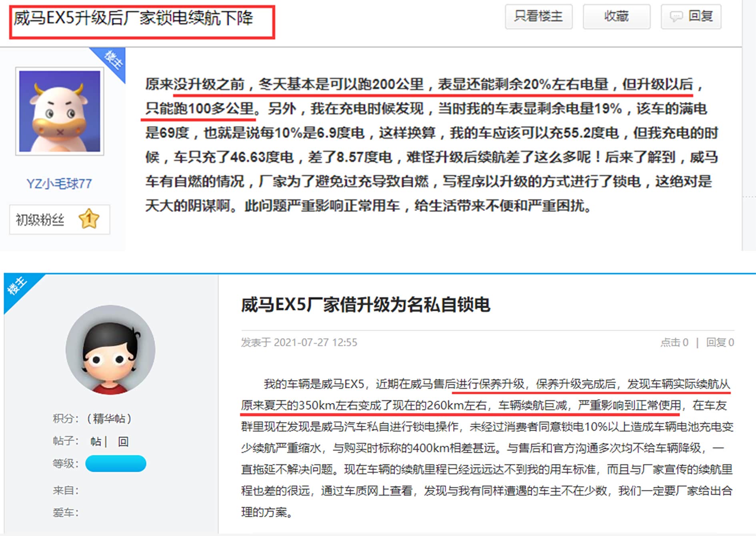Viewport: 756px width, 536px height.
Task: Open the cow avatar of YZ小毛球77
Action: click(x=60, y=111)
